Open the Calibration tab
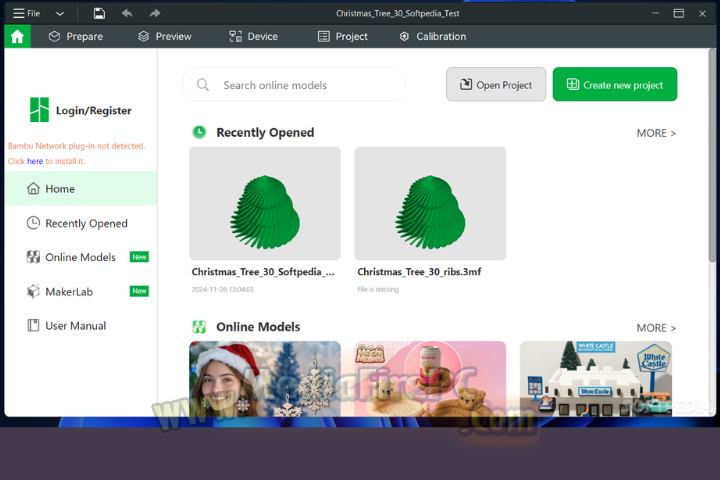The height and width of the screenshot is (480, 720). [x=433, y=36]
